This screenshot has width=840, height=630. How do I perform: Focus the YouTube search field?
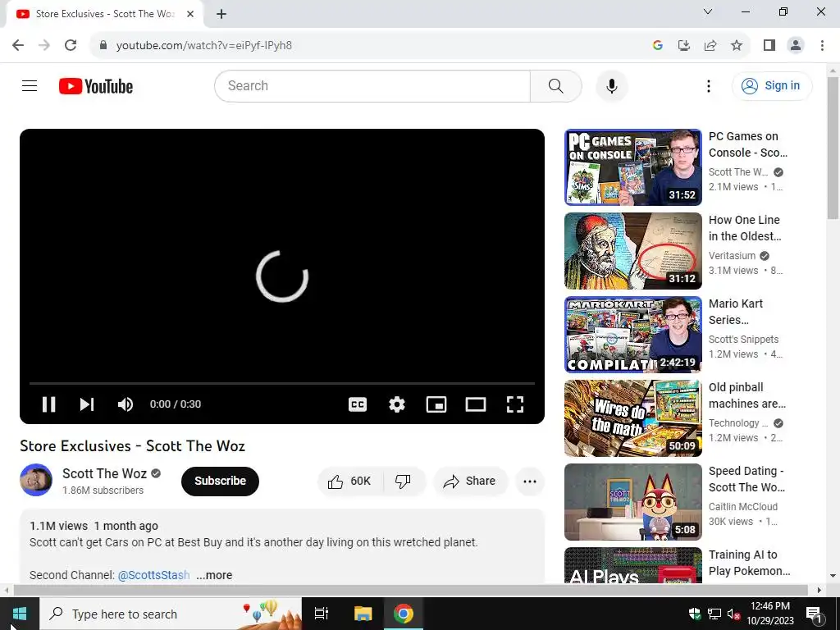[x=372, y=85]
